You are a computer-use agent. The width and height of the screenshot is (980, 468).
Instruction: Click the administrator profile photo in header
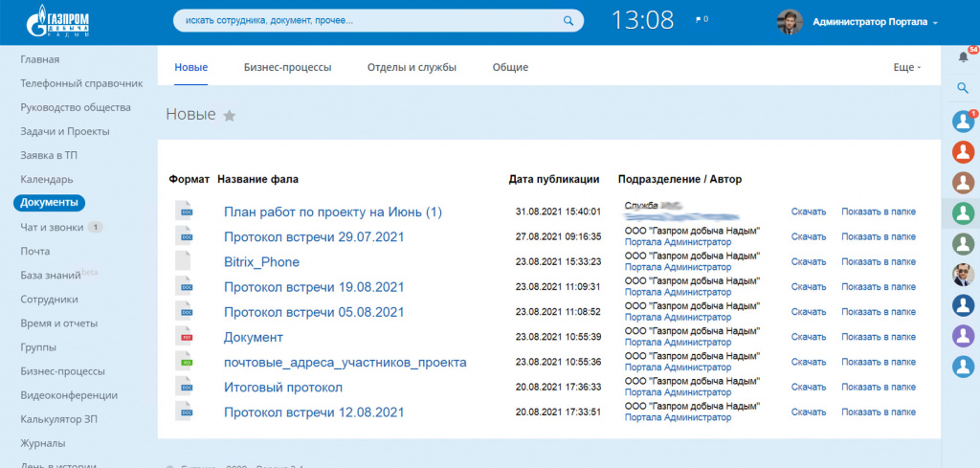[x=790, y=21]
